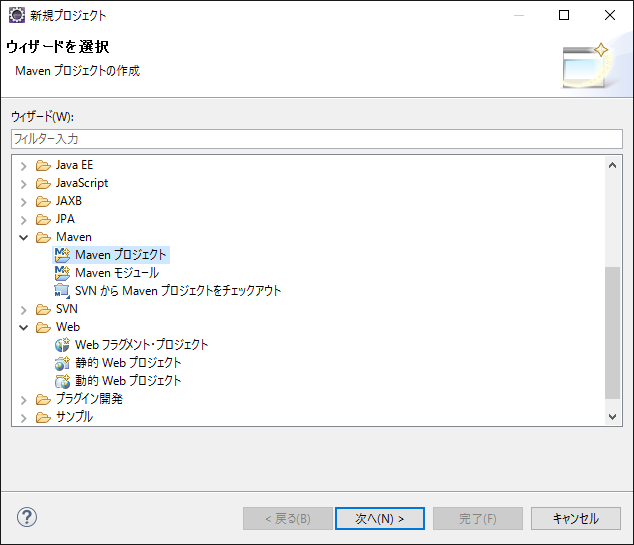Screen dimensions: 634x545
Task: Click the 動的 Web プロジェクト icon
Action: click(62, 381)
